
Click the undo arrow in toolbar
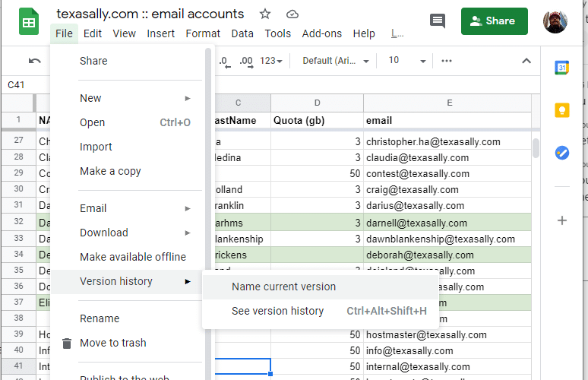click(35, 61)
